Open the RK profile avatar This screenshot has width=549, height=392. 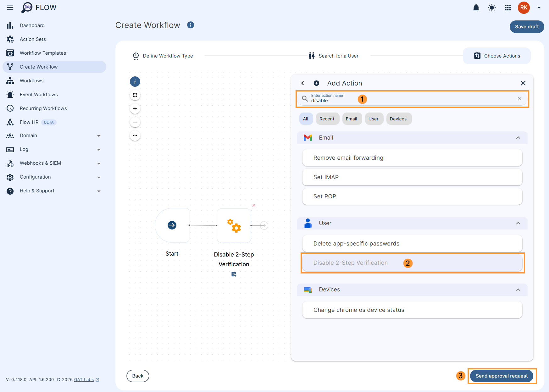(x=523, y=8)
